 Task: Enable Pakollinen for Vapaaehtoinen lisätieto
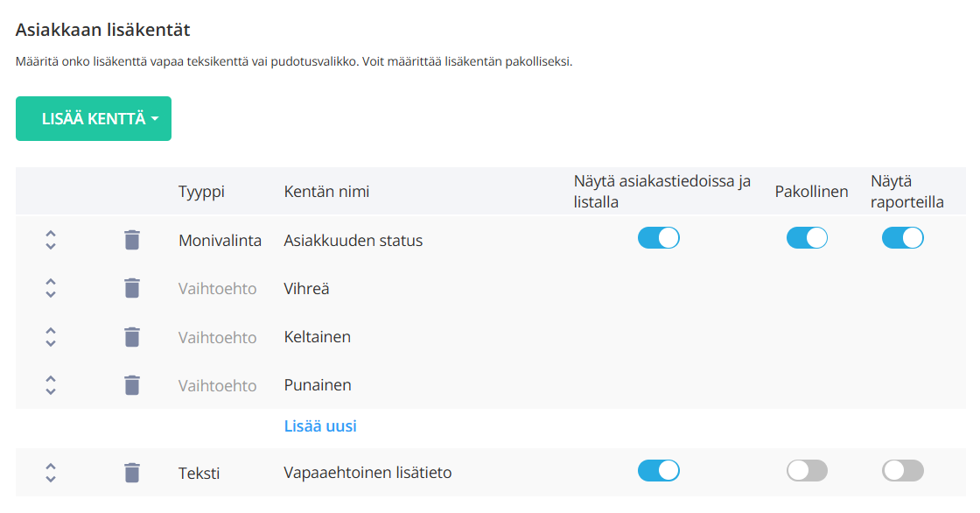(x=807, y=470)
